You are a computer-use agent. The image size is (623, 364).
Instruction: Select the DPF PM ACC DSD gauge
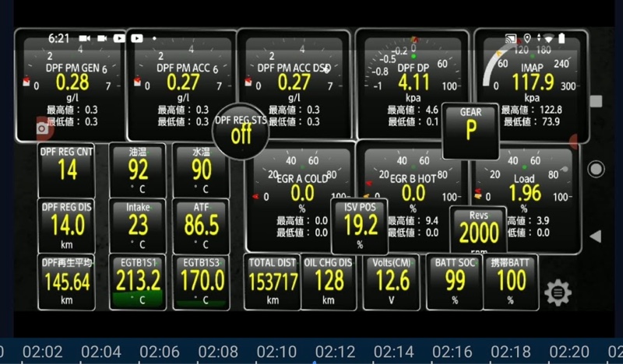(294, 85)
